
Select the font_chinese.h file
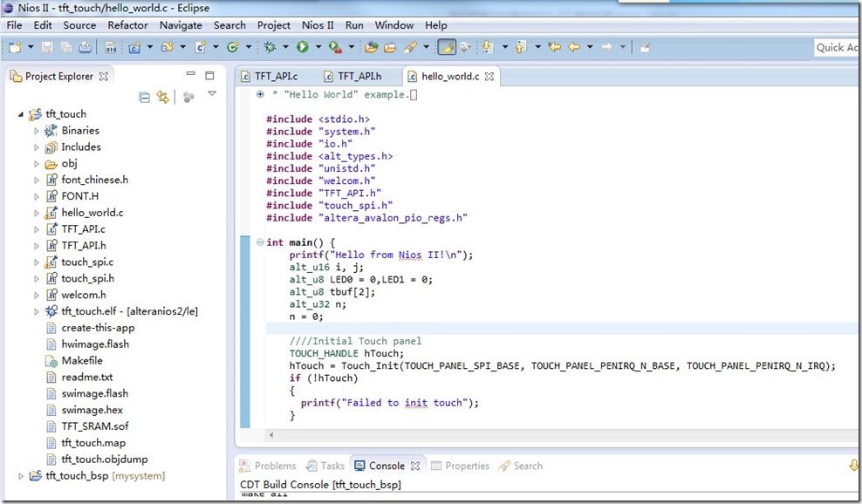(x=94, y=180)
